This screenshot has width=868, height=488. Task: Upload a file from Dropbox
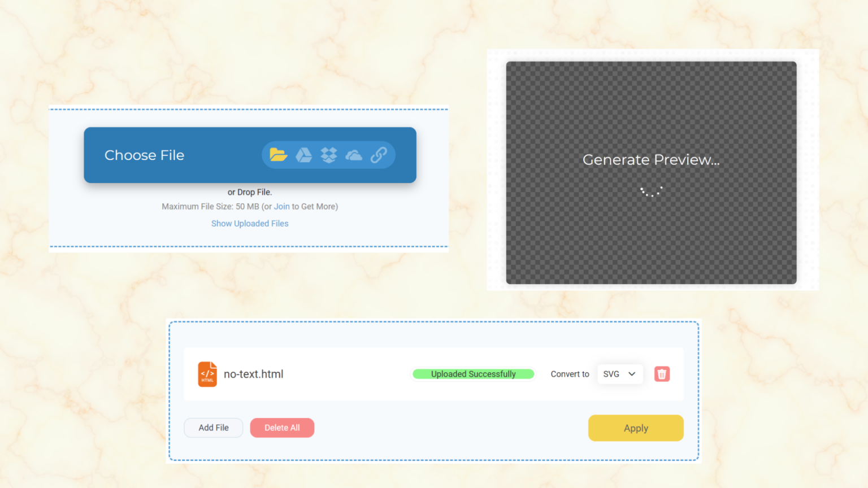328,155
